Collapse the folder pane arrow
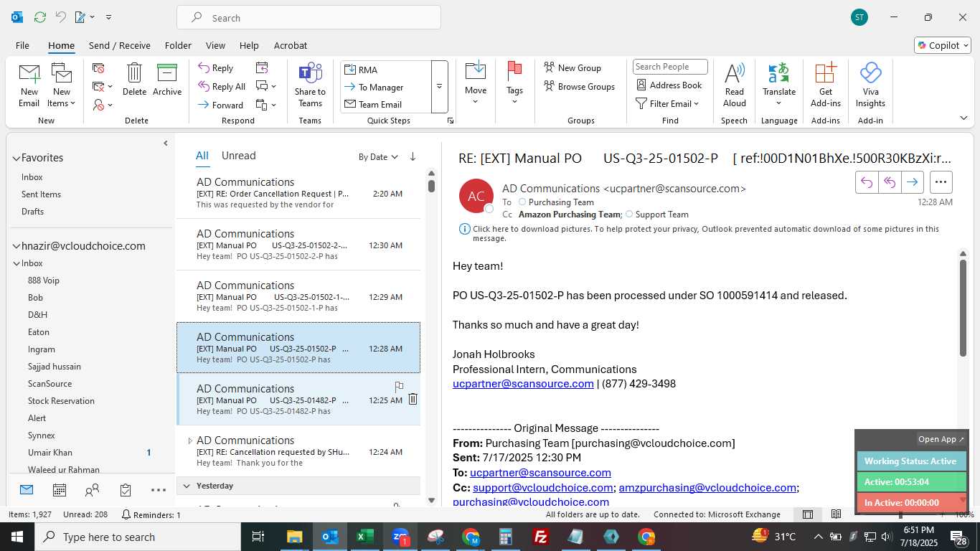 166,143
